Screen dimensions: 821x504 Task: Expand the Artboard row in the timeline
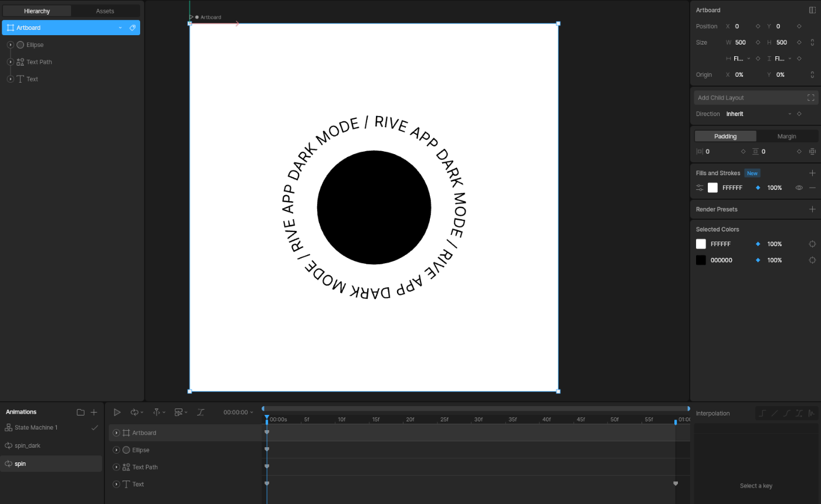coord(116,433)
